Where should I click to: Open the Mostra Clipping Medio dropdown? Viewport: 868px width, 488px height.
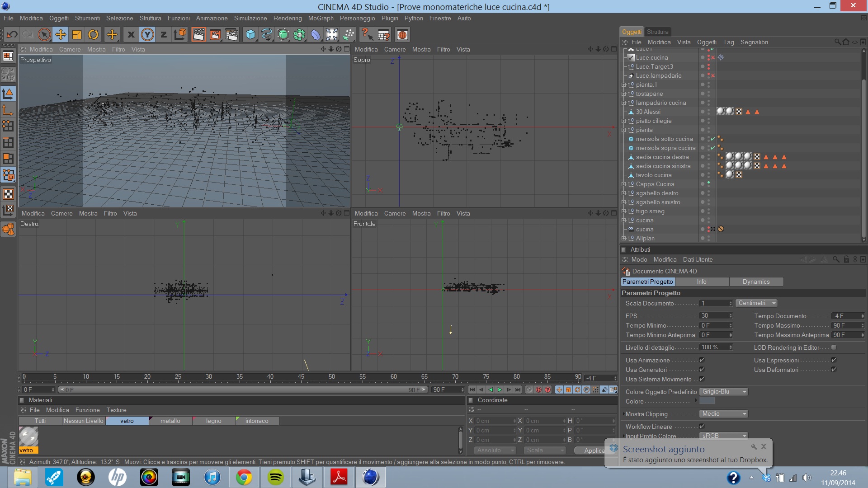coord(724,414)
